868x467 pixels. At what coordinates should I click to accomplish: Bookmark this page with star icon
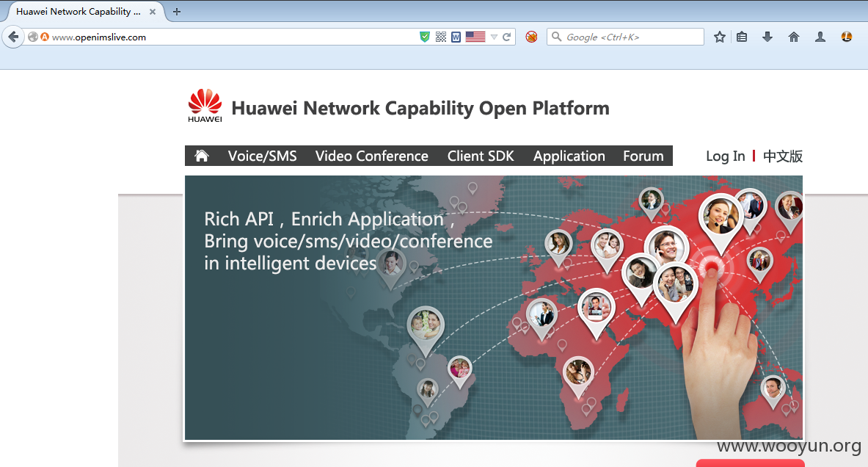tap(720, 37)
